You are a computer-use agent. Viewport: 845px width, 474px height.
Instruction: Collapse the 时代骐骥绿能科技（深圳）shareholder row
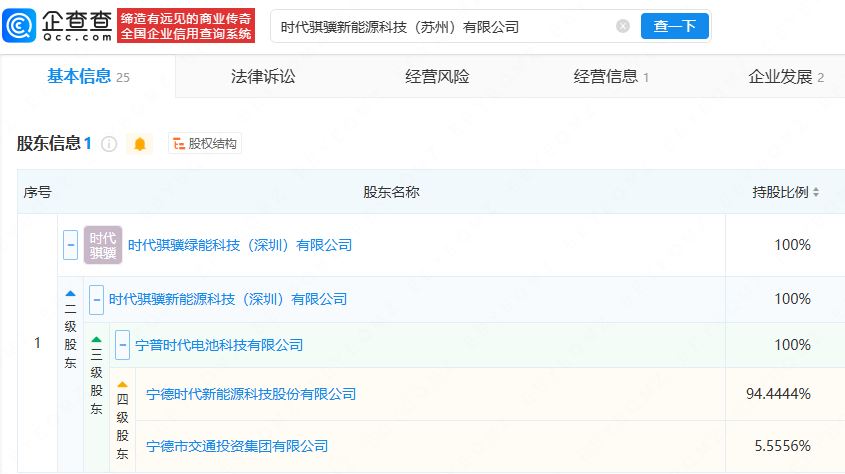click(71, 245)
